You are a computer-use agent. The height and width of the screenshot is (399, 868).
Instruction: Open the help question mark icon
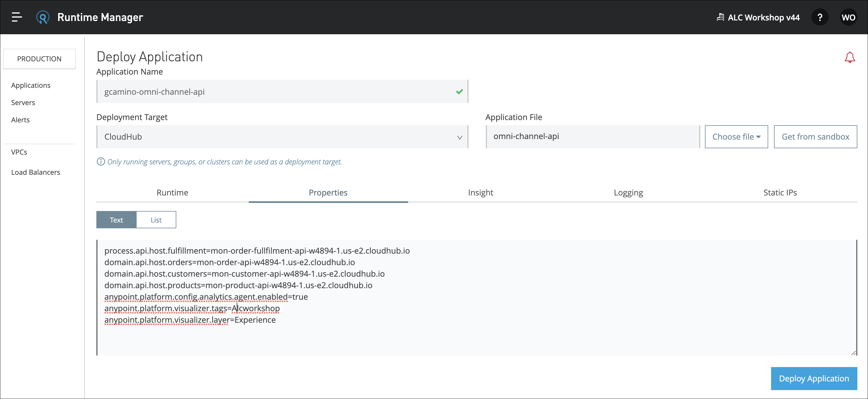(820, 17)
